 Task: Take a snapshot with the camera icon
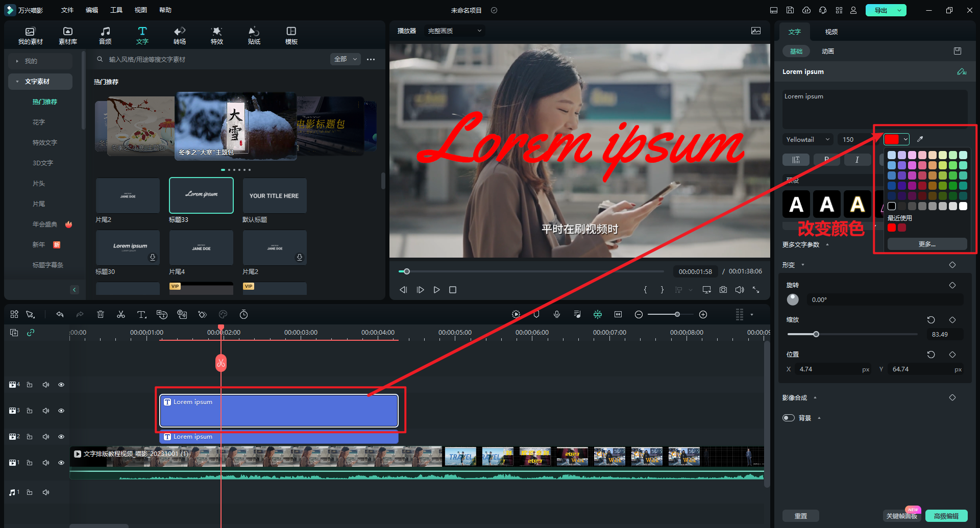point(723,290)
